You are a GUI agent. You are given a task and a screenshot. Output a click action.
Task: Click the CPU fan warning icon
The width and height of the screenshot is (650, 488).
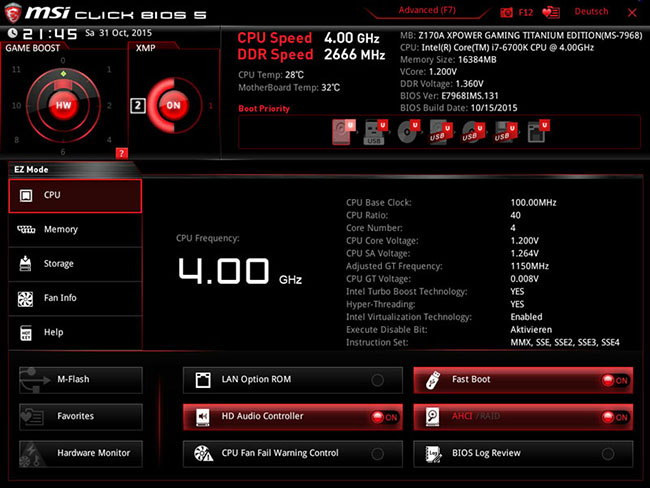[204, 453]
